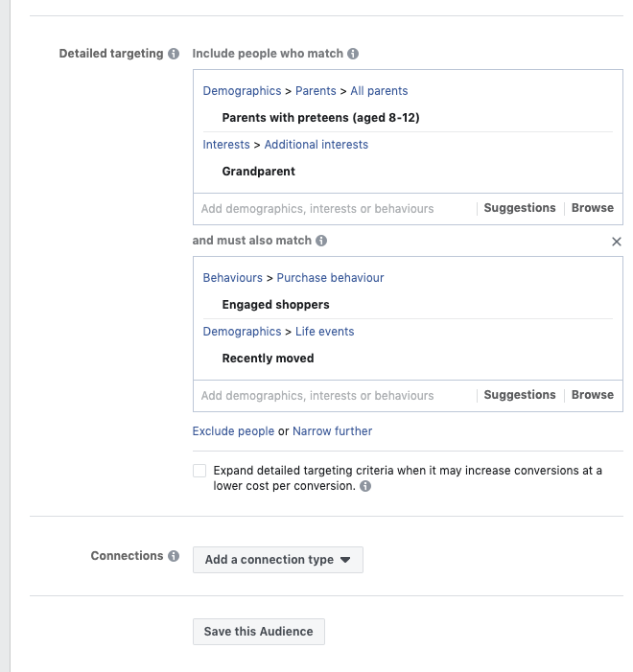
Task: Click info icon after lower cost per conversion
Action: [365, 486]
